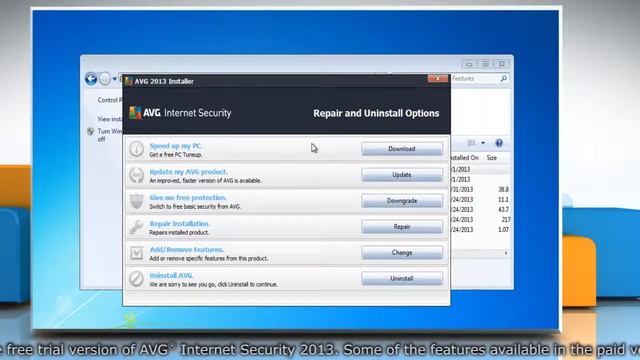Click the Control Panel Home link
640x360 pixels.
coord(110,100)
